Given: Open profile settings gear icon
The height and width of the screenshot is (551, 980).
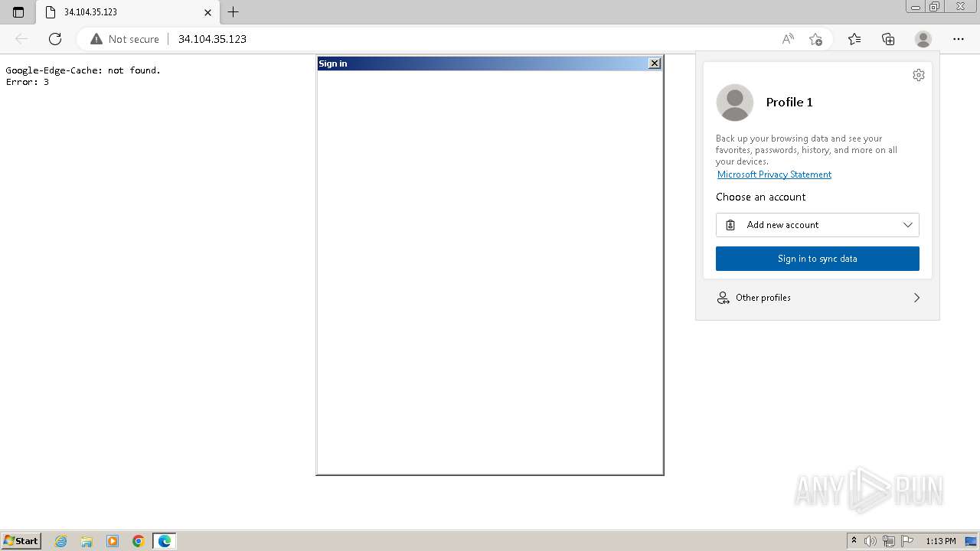Looking at the screenshot, I should [x=919, y=75].
